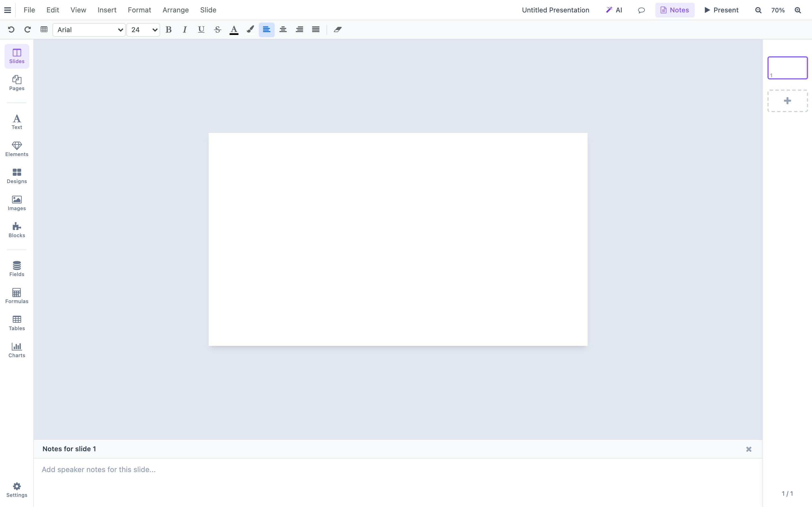Click the undo icon in the toolbar

pos(11,30)
